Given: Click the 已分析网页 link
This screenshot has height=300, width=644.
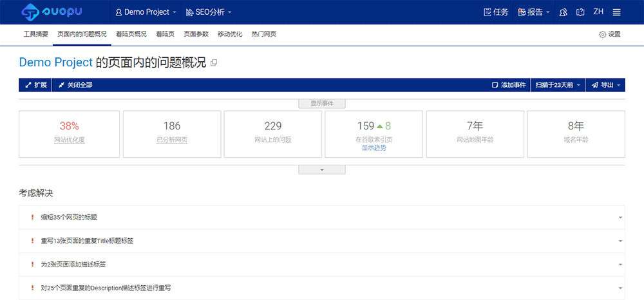Looking at the screenshot, I should click(x=172, y=140).
